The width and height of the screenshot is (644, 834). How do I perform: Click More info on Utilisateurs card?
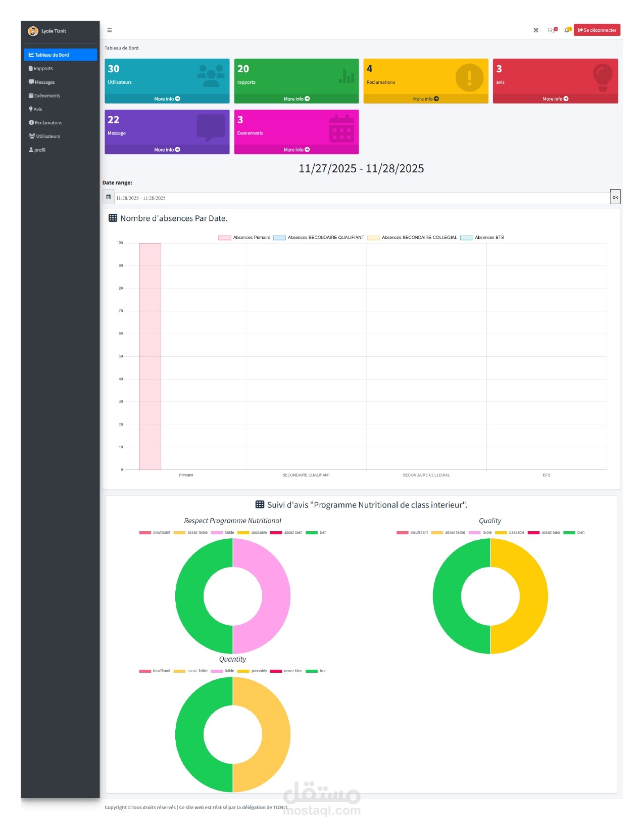point(167,99)
